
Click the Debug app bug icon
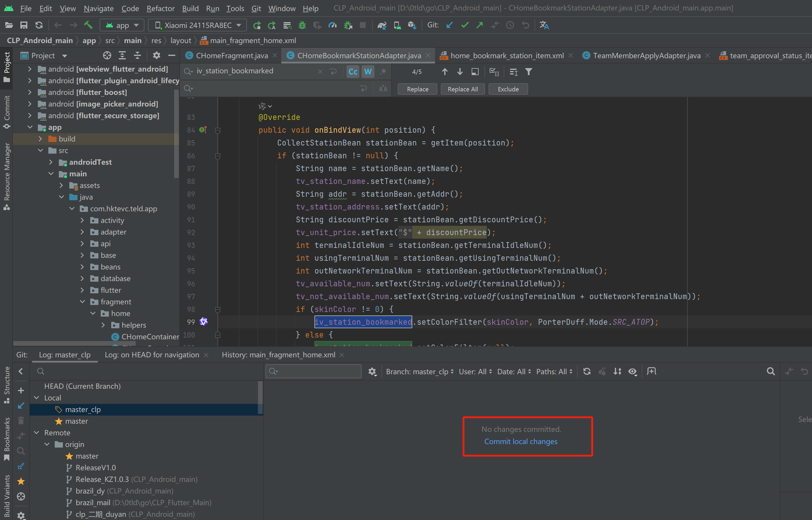(x=302, y=25)
